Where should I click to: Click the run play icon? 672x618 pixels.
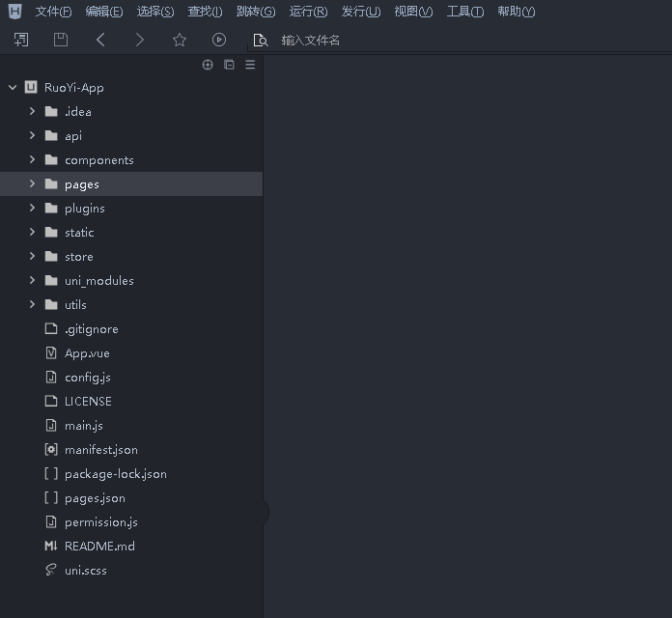(219, 40)
